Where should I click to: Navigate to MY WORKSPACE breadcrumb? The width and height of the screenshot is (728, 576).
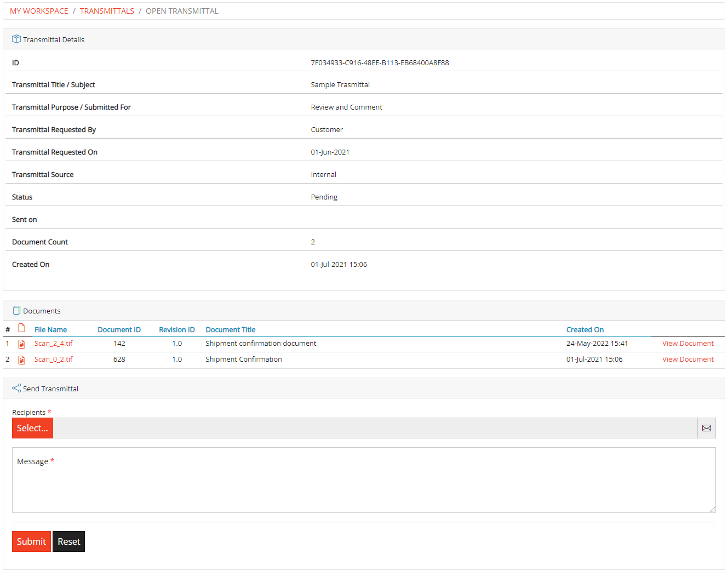pyautogui.click(x=39, y=11)
